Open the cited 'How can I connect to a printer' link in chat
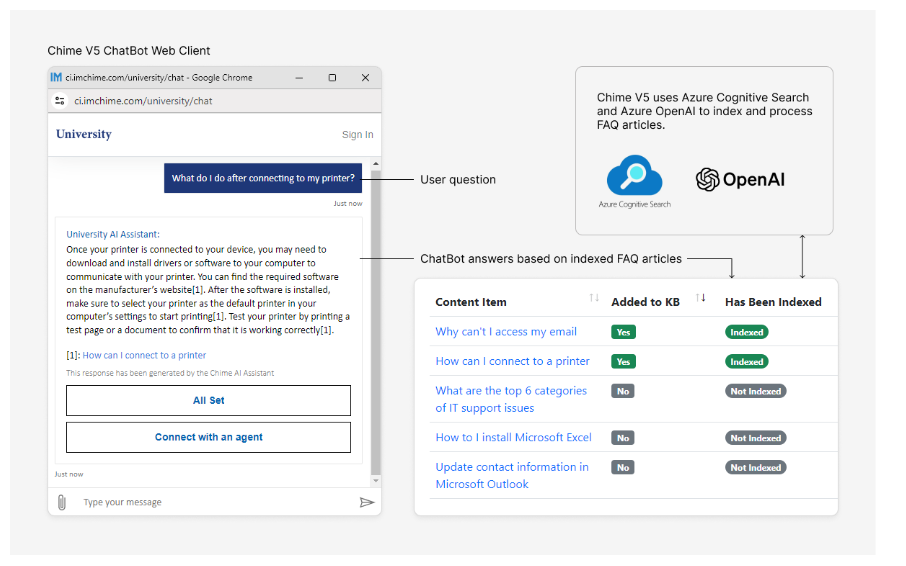The width and height of the screenshot is (906, 566). (x=144, y=355)
